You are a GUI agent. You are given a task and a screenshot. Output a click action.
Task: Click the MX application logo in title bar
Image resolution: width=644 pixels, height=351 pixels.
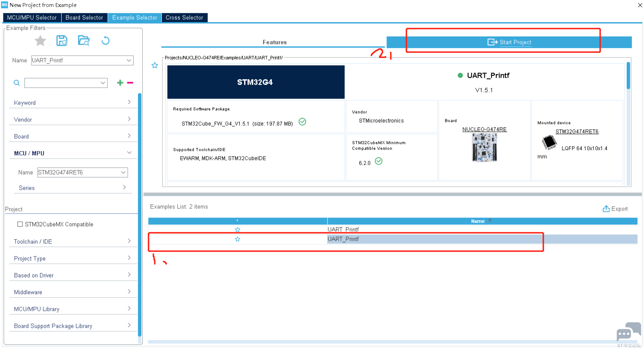[5, 5]
